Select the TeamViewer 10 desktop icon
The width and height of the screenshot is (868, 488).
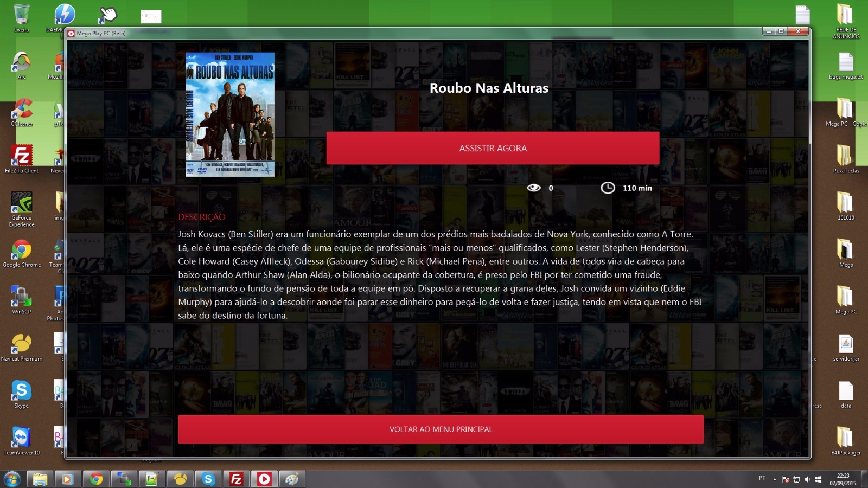pos(22,441)
